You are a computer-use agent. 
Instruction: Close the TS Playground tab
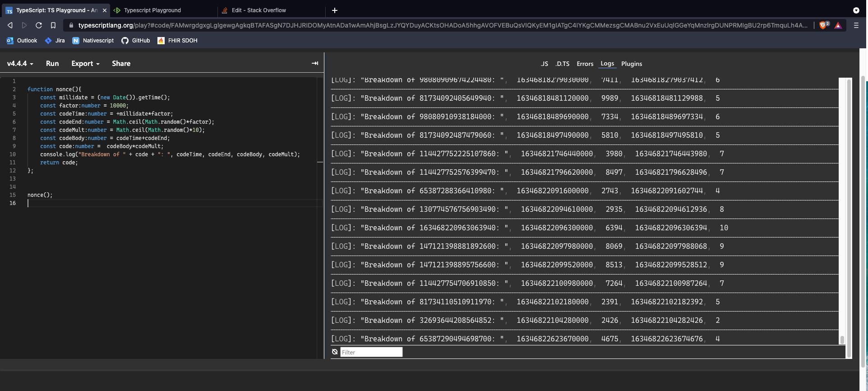pyautogui.click(x=105, y=10)
